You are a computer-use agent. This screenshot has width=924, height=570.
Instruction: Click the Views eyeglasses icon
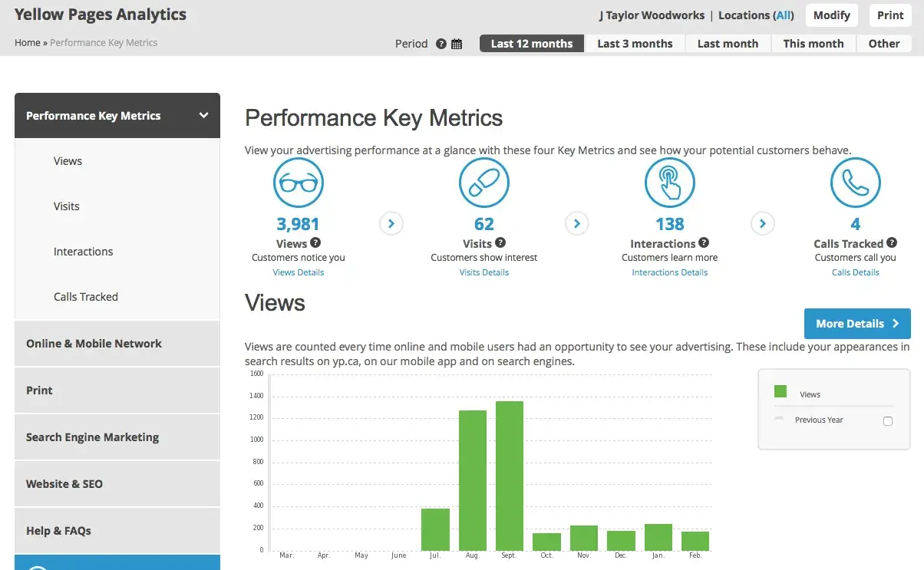299,183
